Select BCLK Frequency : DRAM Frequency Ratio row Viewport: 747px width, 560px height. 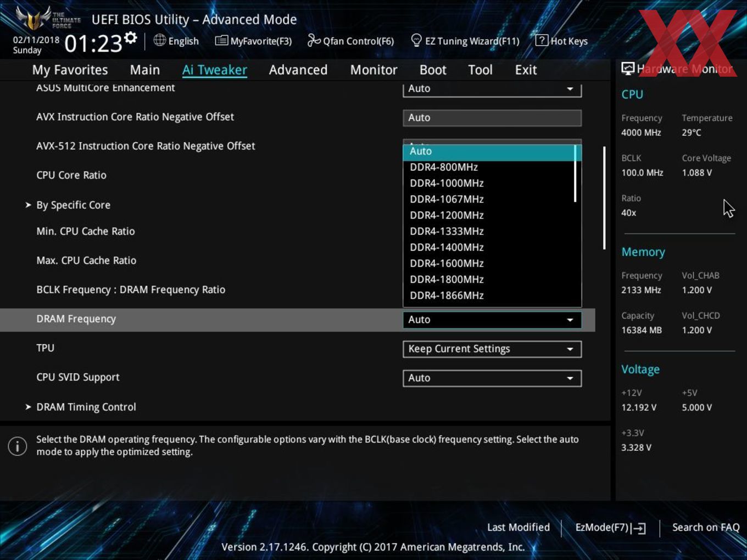click(x=131, y=289)
